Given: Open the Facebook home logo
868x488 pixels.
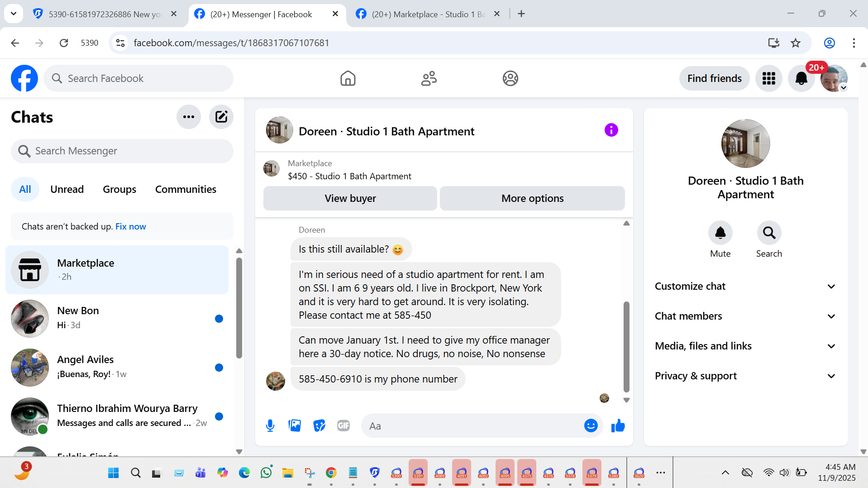Looking at the screenshot, I should point(24,78).
